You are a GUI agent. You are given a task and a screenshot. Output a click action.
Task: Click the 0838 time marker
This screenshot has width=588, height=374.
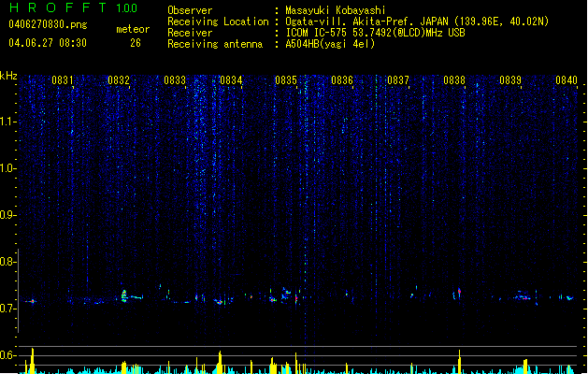pyautogui.click(x=454, y=80)
